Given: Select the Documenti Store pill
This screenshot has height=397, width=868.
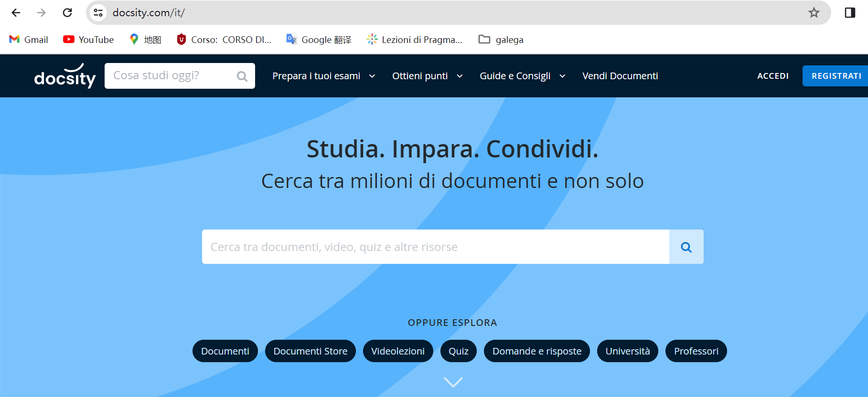Looking at the screenshot, I should click(311, 351).
